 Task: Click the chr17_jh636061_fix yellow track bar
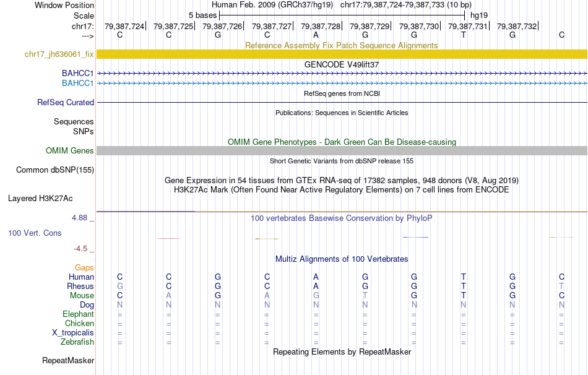342,54
